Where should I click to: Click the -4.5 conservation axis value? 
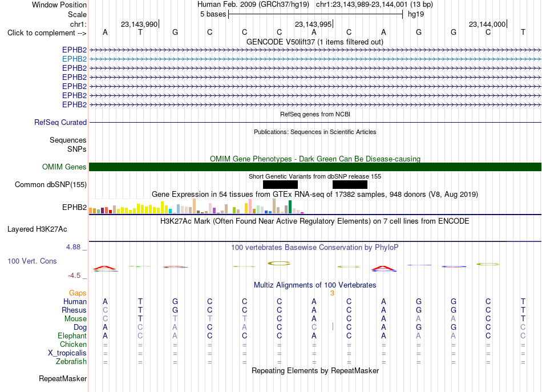74,276
